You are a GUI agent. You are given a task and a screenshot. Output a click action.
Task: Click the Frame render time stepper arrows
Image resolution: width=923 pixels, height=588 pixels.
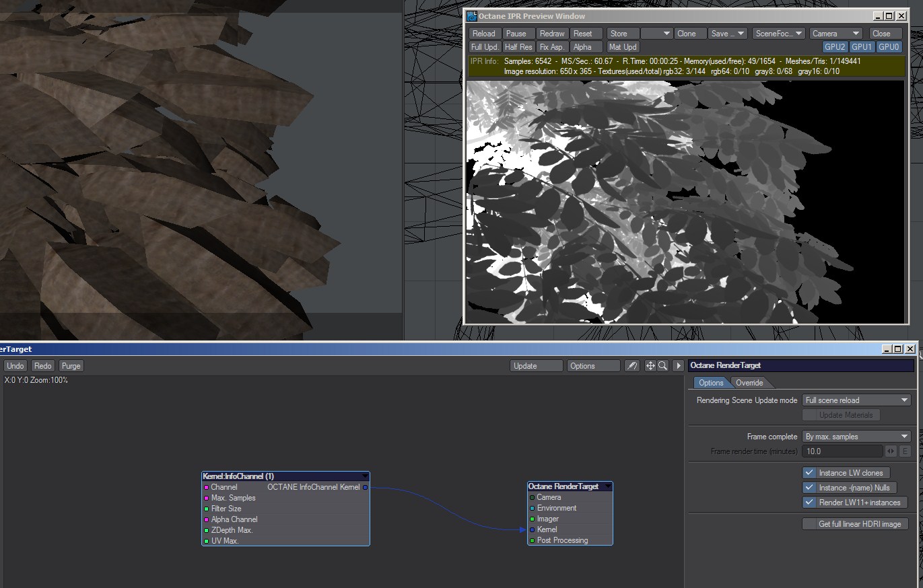point(891,451)
